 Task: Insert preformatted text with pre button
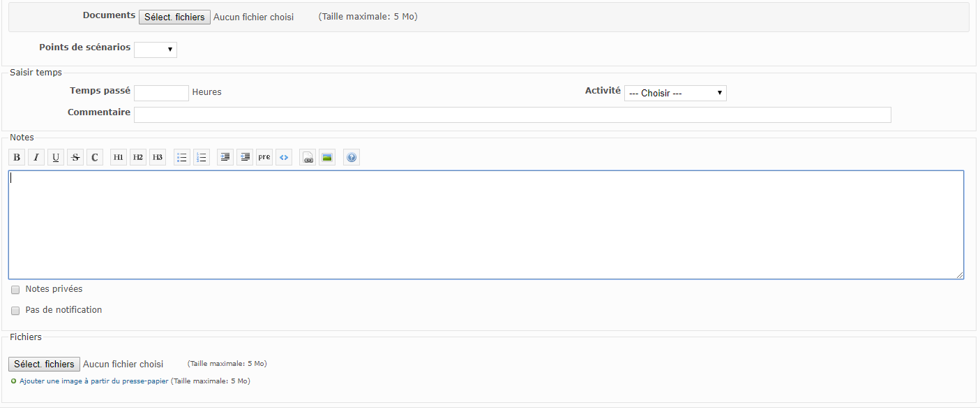(x=264, y=158)
